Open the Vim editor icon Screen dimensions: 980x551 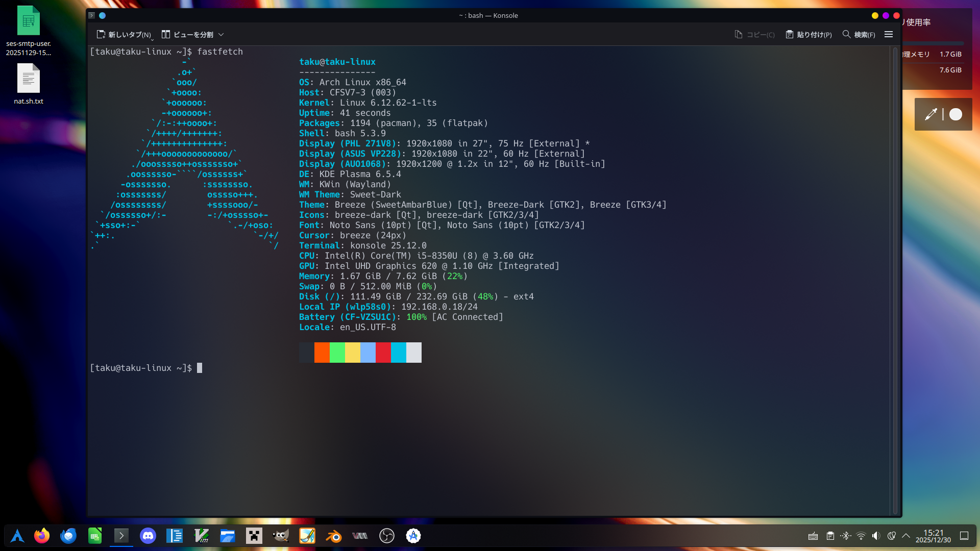coord(201,536)
